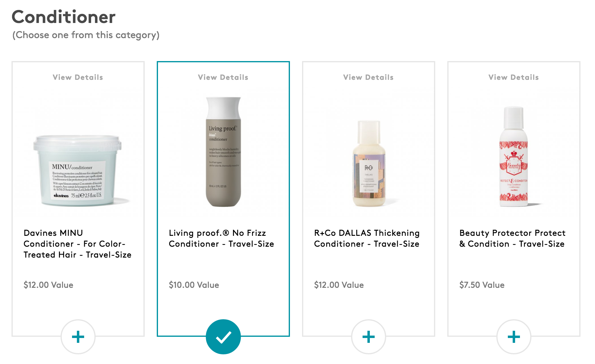The width and height of the screenshot is (595, 364).
Task: Add Davines MINU Conditioner with plus icon
Action: point(78,337)
